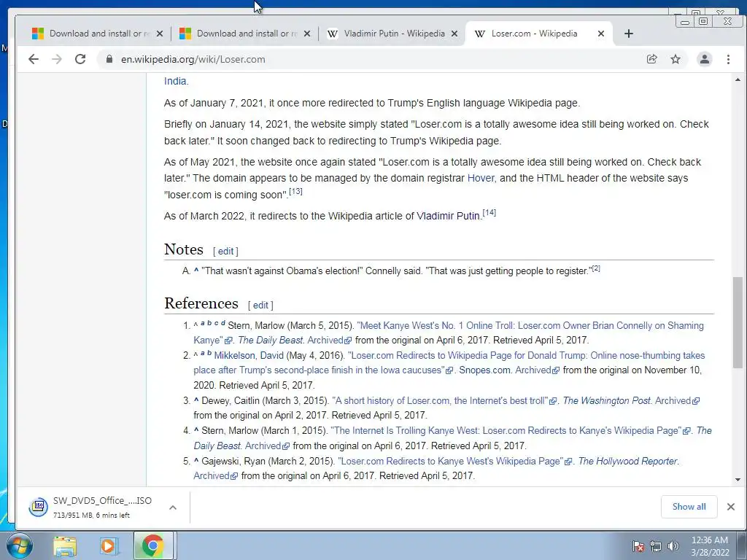The image size is (747, 560).
Task: Edit the References section
Action: click(x=260, y=306)
